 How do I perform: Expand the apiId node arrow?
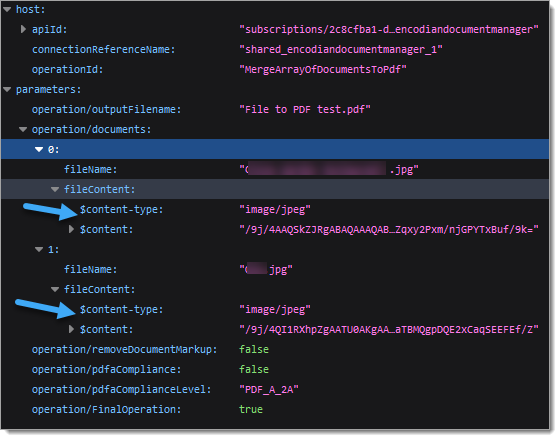coord(23,29)
